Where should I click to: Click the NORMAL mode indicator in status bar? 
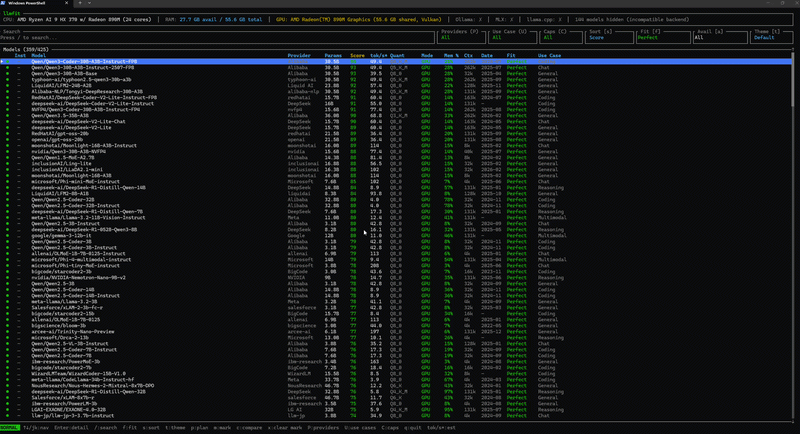pos(10,428)
